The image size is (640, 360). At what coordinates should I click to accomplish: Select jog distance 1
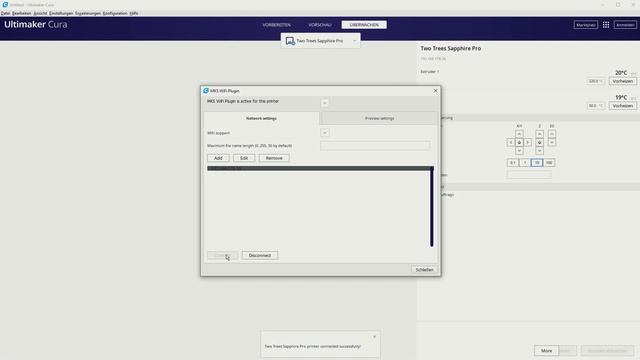pyautogui.click(x=524, y=163)
